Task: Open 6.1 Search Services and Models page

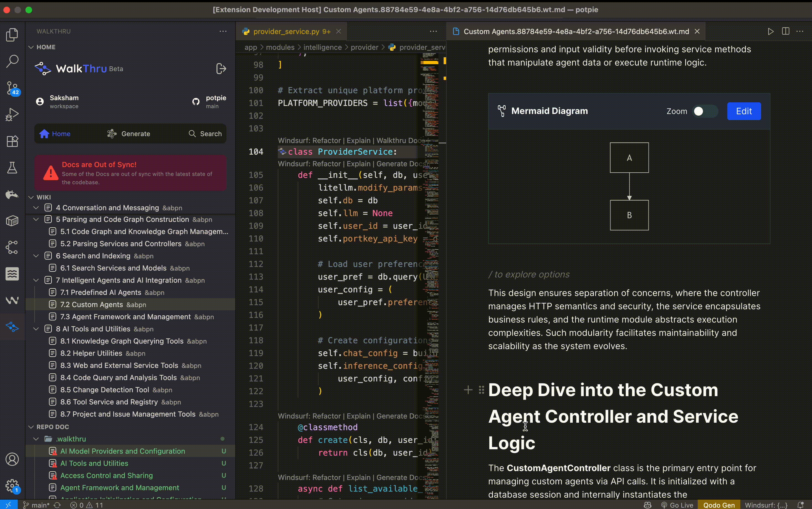Action: (130, 268)
